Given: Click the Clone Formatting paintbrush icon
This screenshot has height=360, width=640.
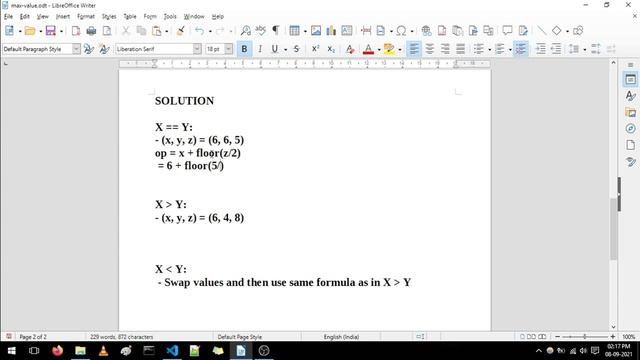Looking at the screenshot, I should click(x=181, y=31).
